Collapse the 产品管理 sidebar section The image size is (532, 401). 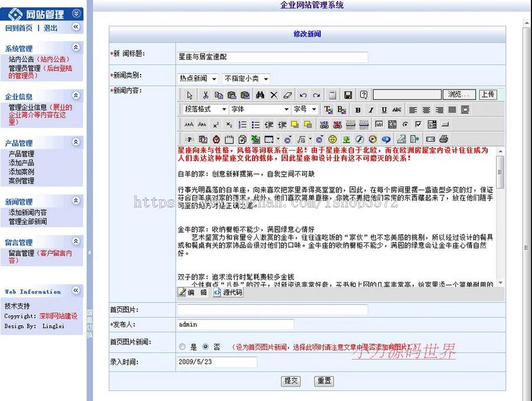(75, 142)
